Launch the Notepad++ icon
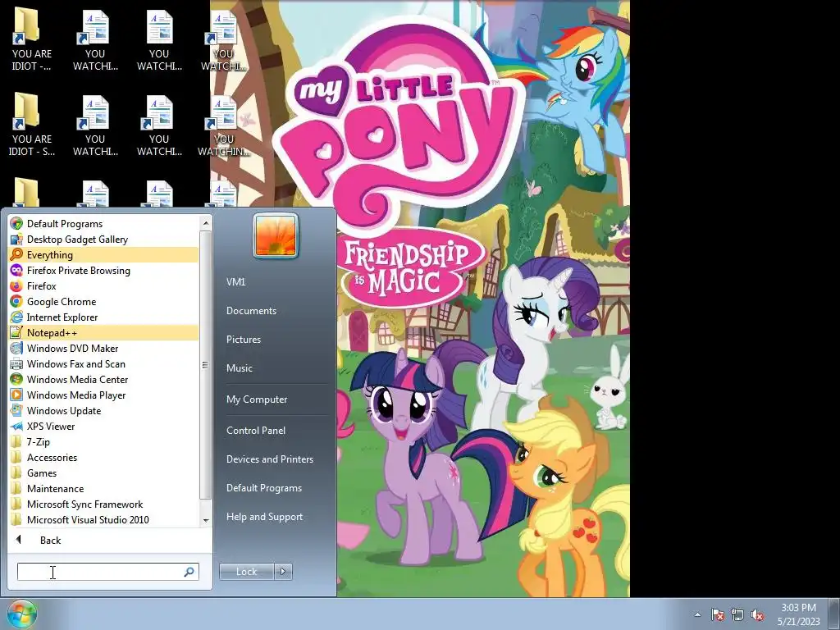840x630 pixels. click(16, 333)
